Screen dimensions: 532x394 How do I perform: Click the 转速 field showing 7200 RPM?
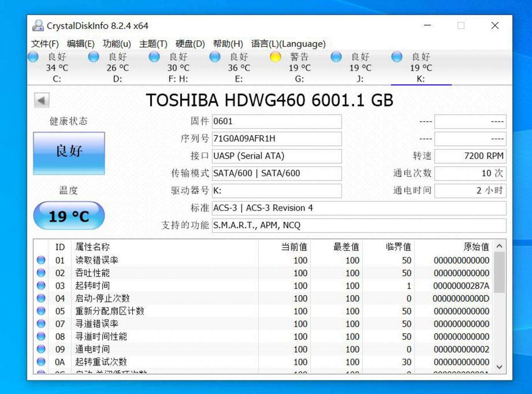point(470,156)
